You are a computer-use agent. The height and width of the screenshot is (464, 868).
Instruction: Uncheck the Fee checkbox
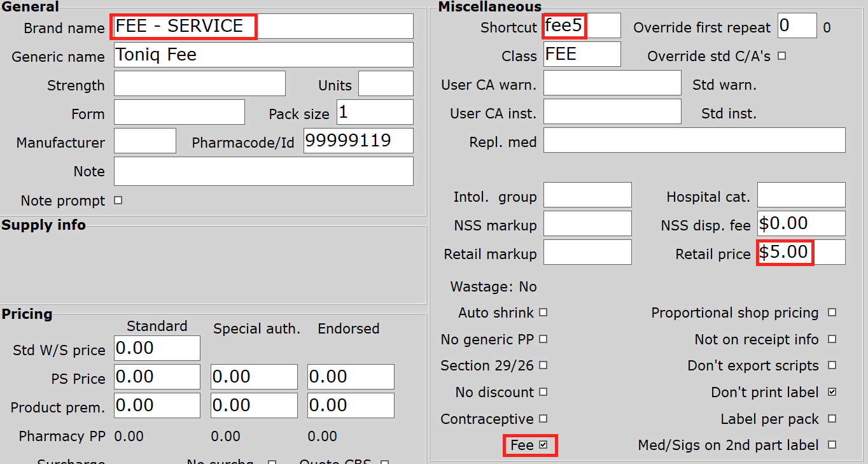tap(543, 446)
